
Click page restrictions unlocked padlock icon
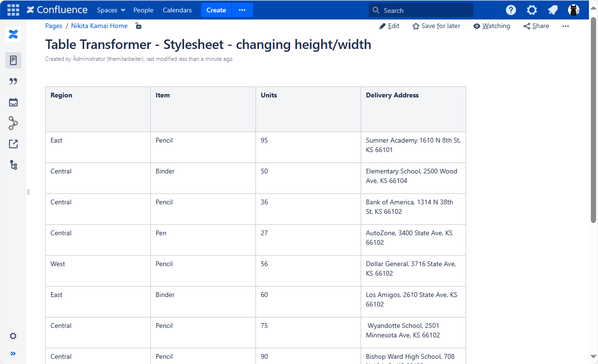[x=138, y=26]
